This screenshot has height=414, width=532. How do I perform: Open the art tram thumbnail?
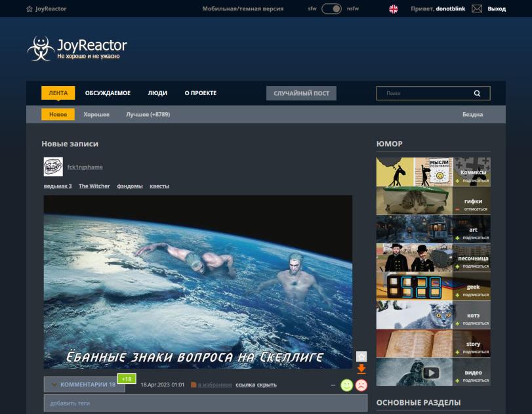coord(415,229)
